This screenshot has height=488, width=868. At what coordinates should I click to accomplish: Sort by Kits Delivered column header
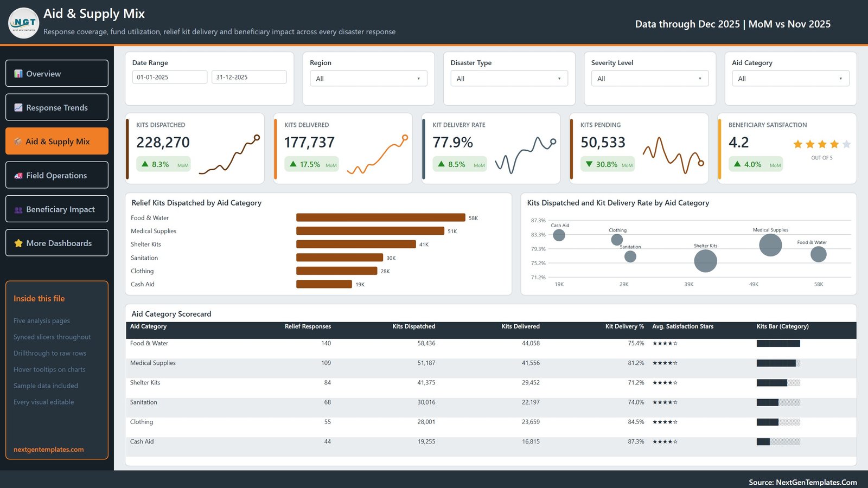520,326
